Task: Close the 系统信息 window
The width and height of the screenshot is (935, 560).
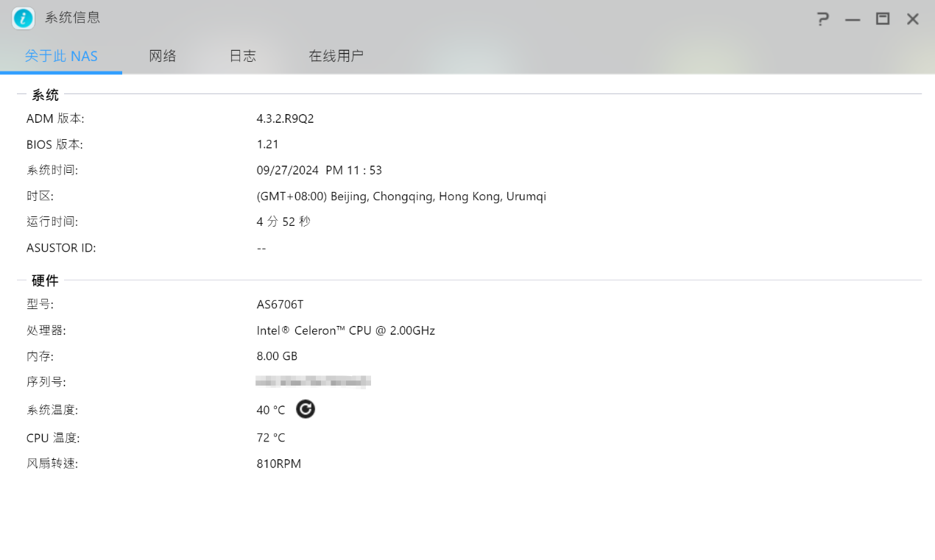Action: tap(913, 19)
